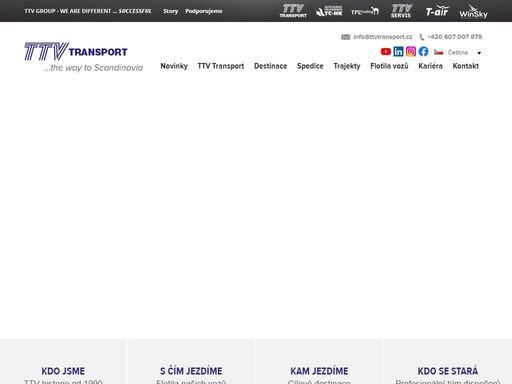Click the TTV Transport logo in top bar

(x=293, y=11)
